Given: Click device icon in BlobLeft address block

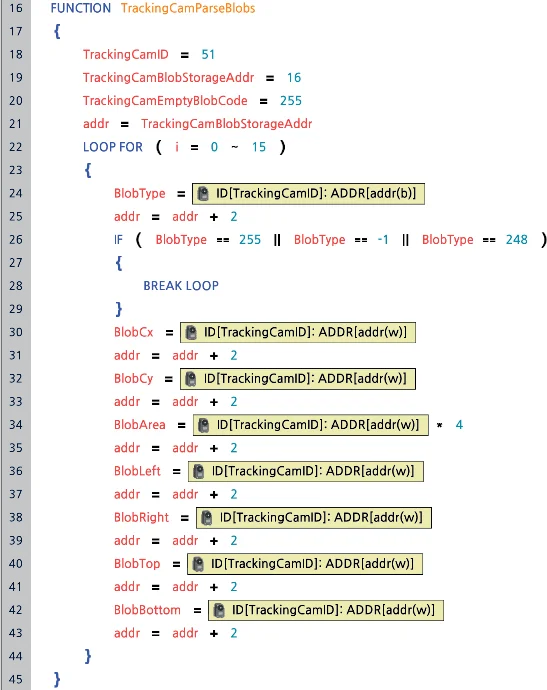Looking at the screenshot, I should 199,471.
